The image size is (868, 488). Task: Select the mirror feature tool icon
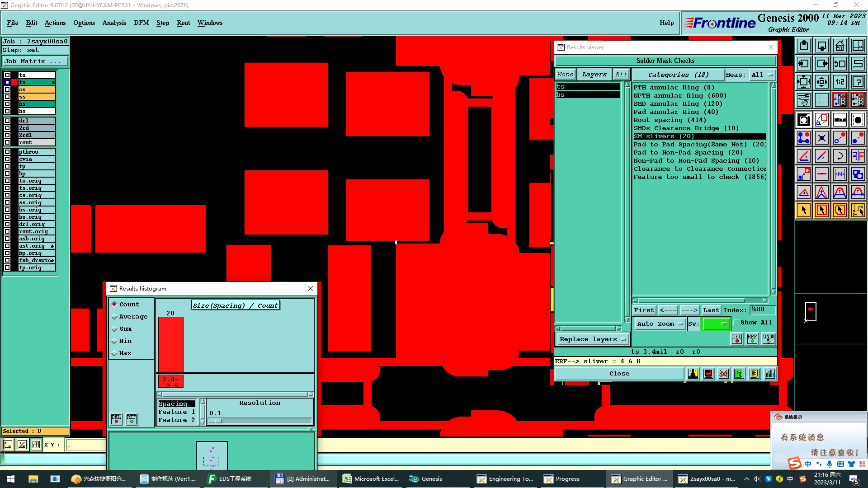click(x=858, y=156)
